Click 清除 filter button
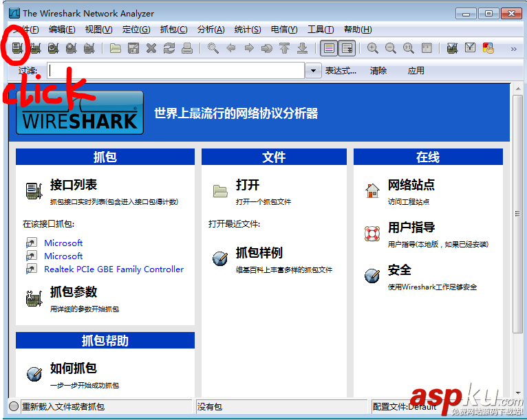This screenshot has width=527, height=420. coord(378,71)
